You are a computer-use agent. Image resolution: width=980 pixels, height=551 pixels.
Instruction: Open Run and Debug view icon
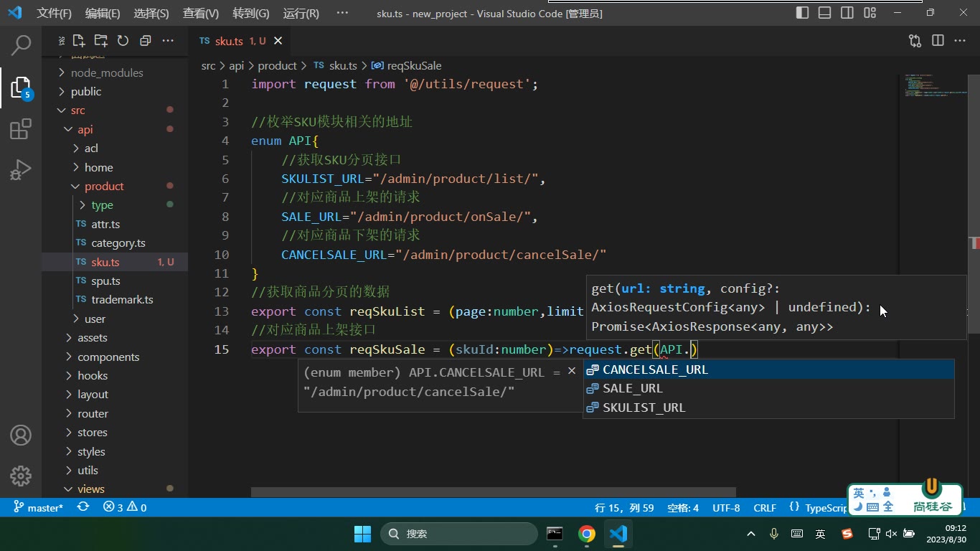21,171
